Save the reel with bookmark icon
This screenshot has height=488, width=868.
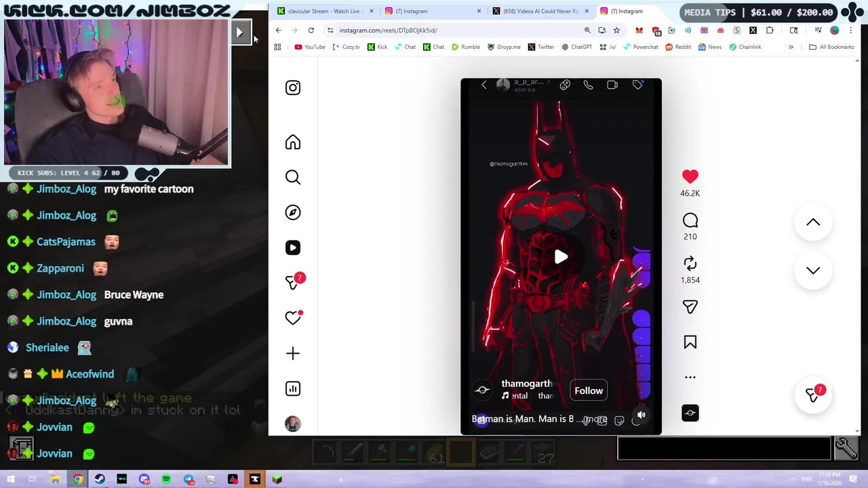pos(690,342)
